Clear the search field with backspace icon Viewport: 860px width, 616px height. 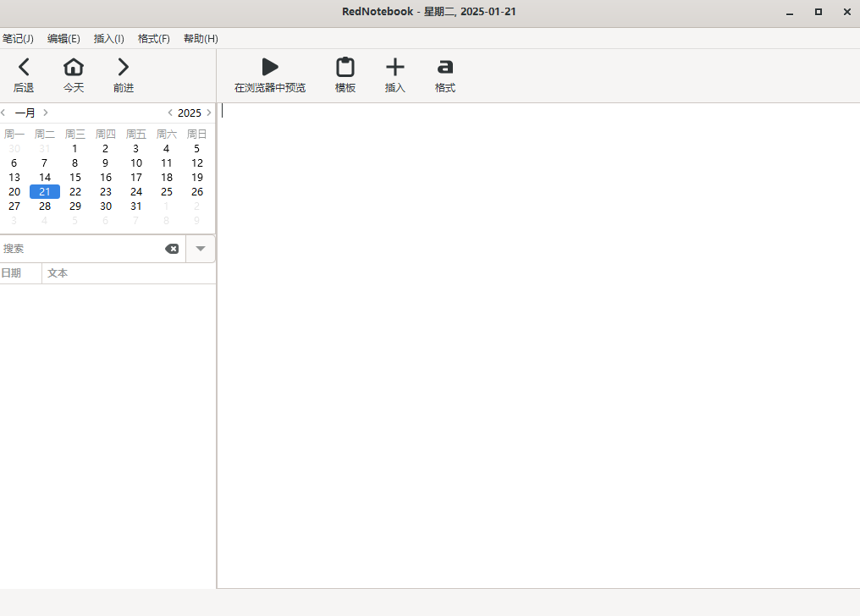pos(172,249)
